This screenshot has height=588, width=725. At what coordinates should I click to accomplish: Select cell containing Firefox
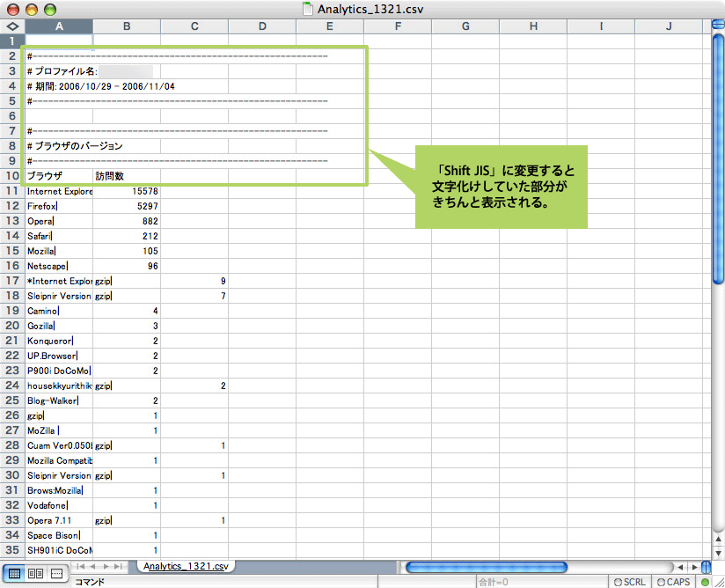point(58,206)
